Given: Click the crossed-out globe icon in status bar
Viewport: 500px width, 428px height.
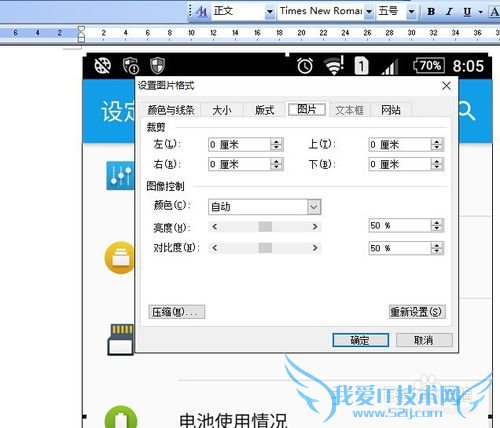Looking at the screenshot, I should point(103,66).
